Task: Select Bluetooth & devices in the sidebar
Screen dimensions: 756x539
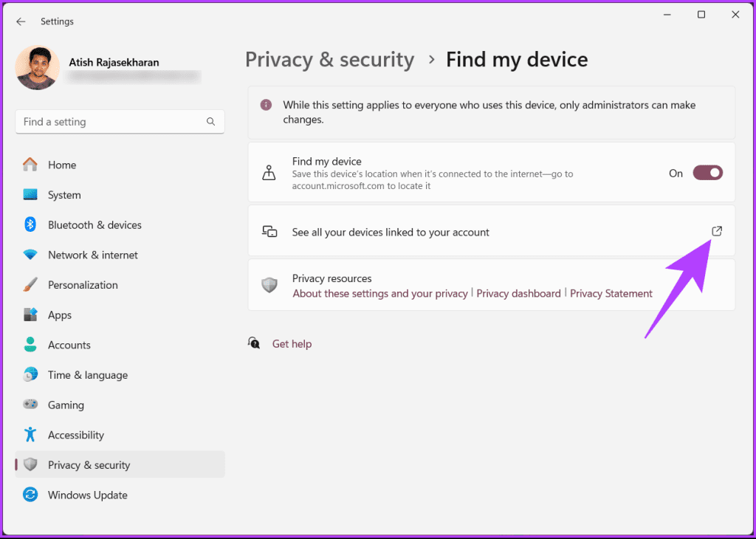Action: [x=95, y=224]
